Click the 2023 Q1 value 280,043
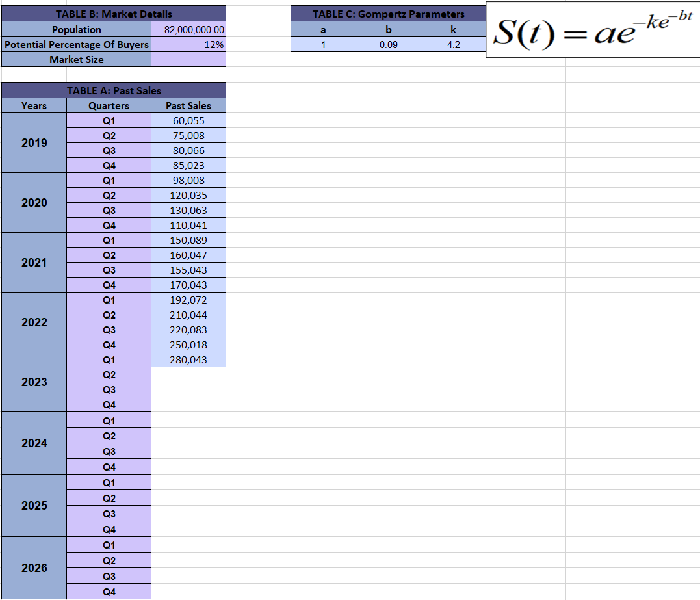The image size is (700, 600). 188,359
